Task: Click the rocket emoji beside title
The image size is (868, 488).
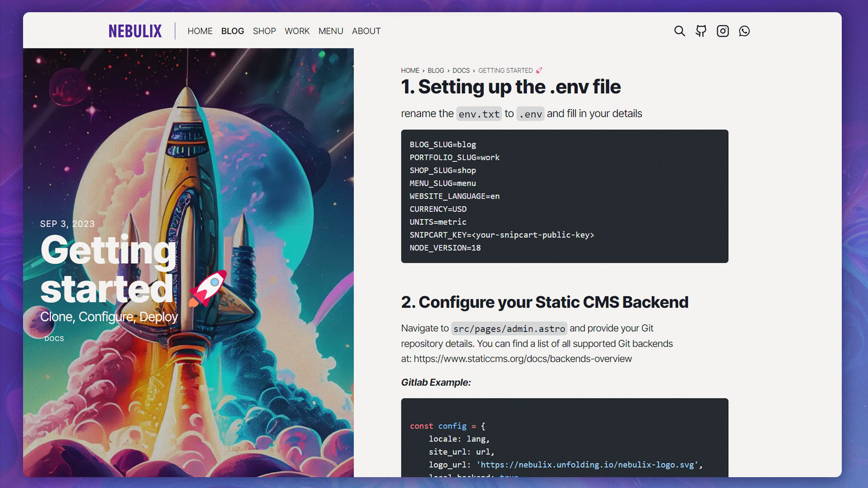Action: coord(208,288)
